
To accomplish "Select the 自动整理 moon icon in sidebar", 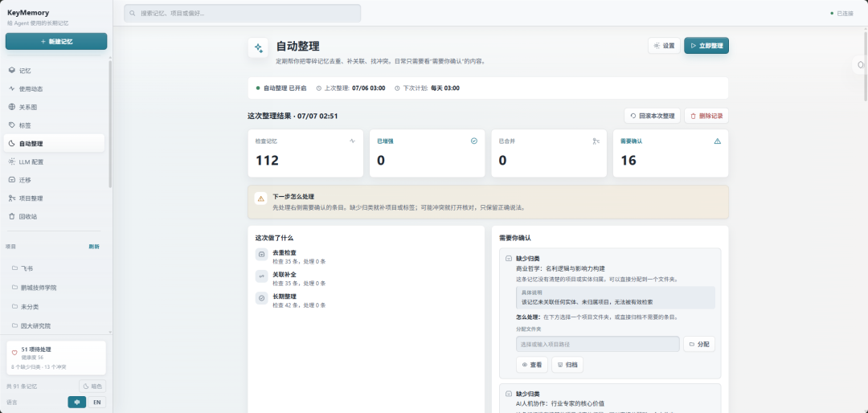I will tap(12, 143).
